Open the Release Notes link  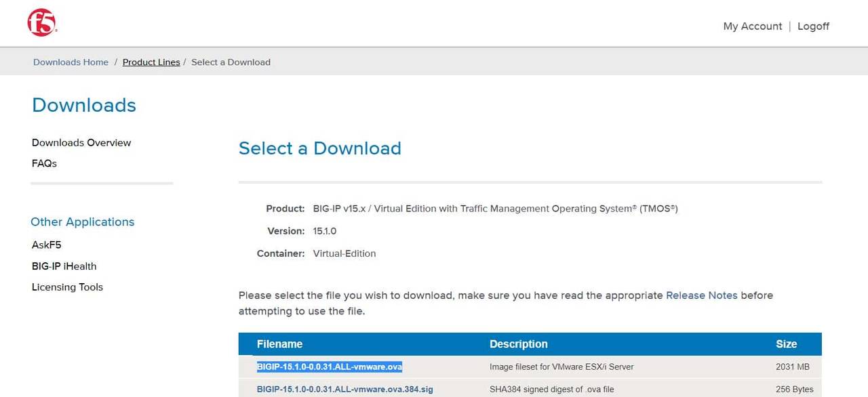701,295
